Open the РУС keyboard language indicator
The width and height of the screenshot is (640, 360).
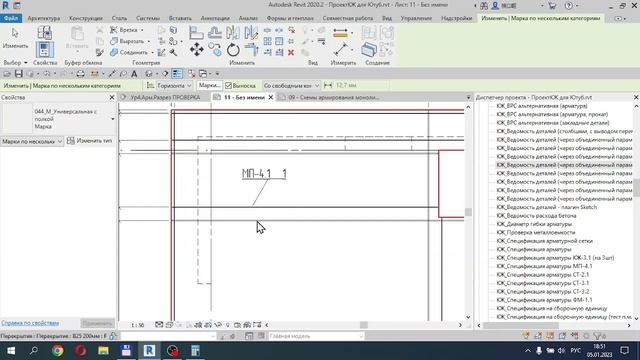[576, 351]
